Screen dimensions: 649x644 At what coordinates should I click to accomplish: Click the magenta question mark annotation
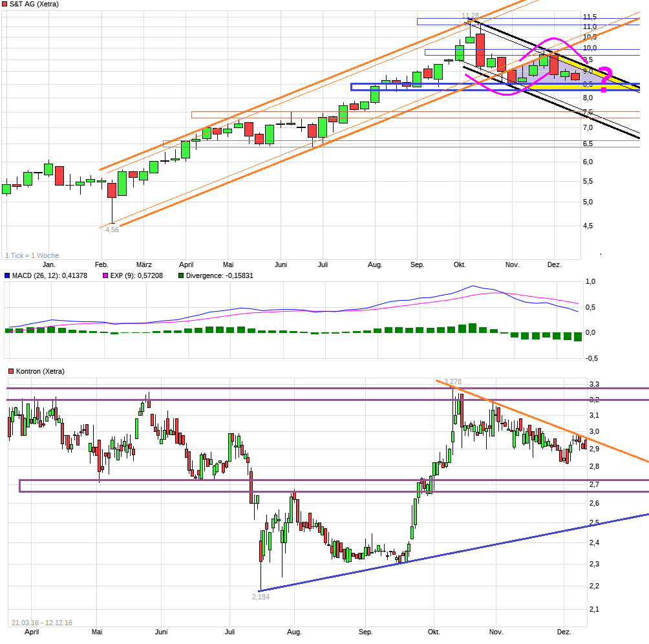coord(604,79)
